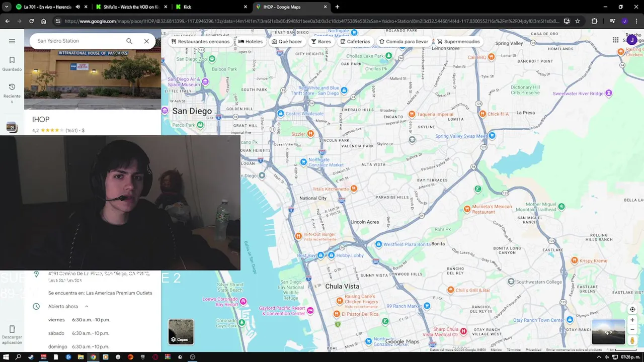
Task: Clear the San Ysidro Station search
Action: (146, 41)
